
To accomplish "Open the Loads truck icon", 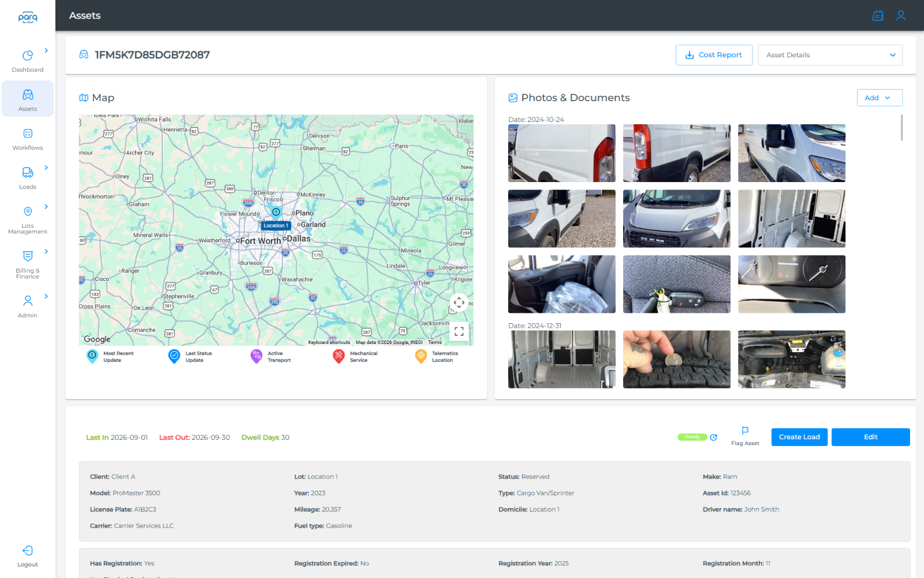I will [28, 172].
